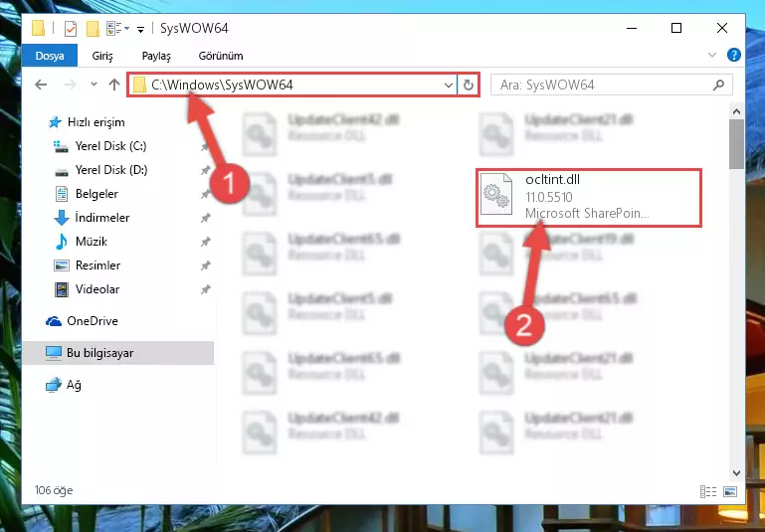
Task: Switch to the Paylaş ribbon tab
Action: pos(156,56)
